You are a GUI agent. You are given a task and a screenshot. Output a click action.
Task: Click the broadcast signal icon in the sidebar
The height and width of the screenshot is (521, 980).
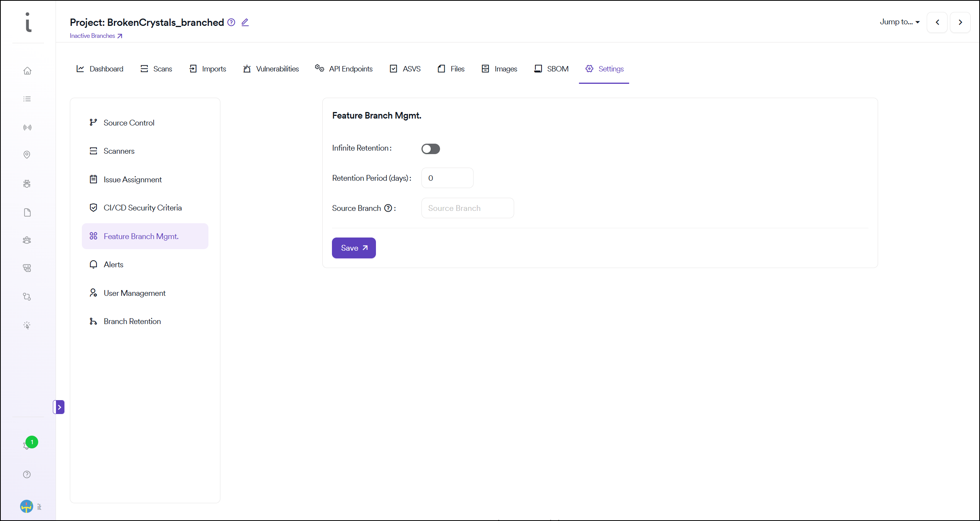click(27, 127)
